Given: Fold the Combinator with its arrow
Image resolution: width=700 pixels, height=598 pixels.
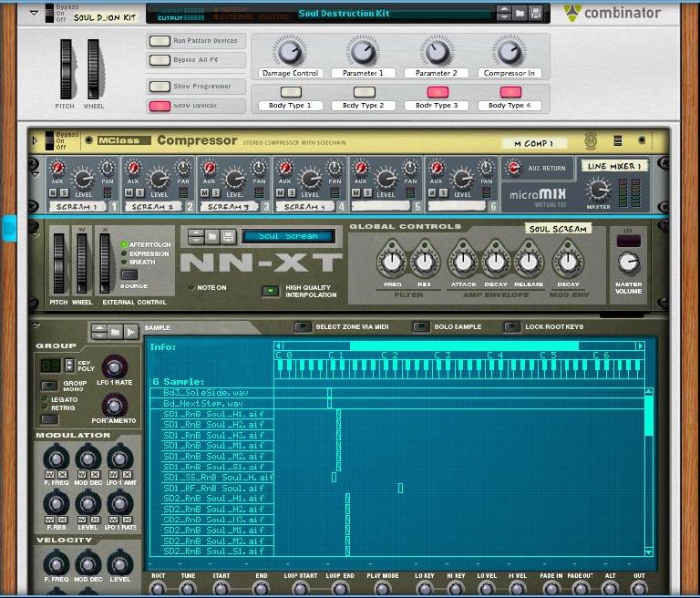Looking at the screenshot, I should (x=34, y=14).
